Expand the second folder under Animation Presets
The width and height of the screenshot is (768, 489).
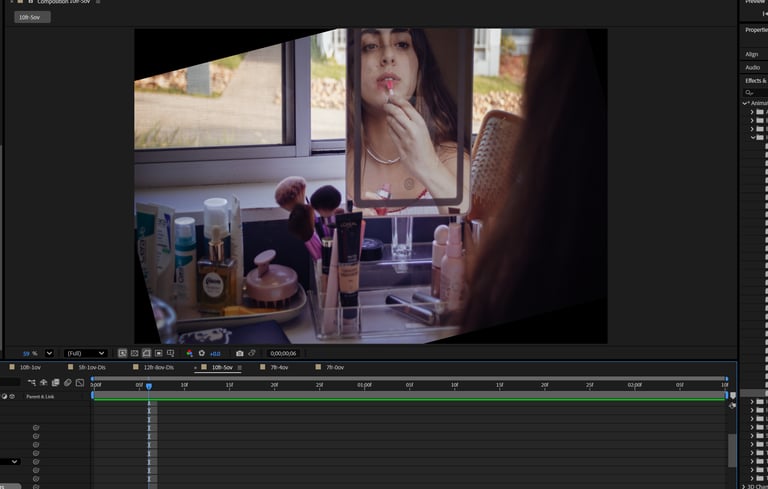tap(752, 121)
